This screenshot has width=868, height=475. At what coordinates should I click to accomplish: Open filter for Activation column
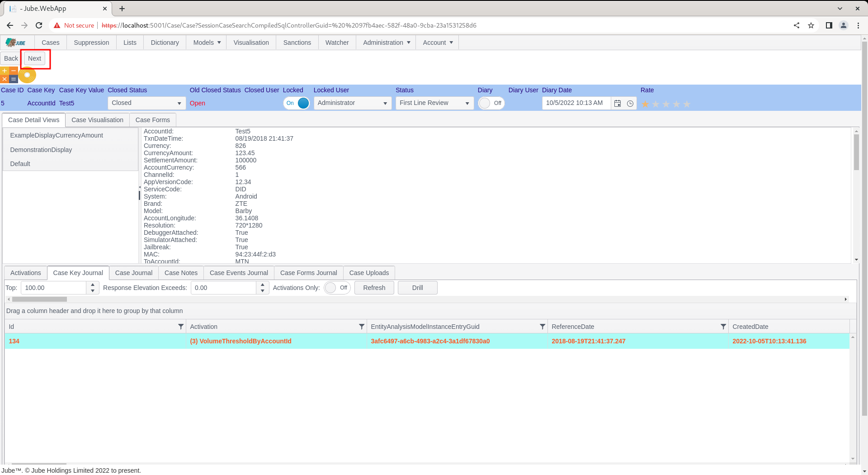(362, 327)
